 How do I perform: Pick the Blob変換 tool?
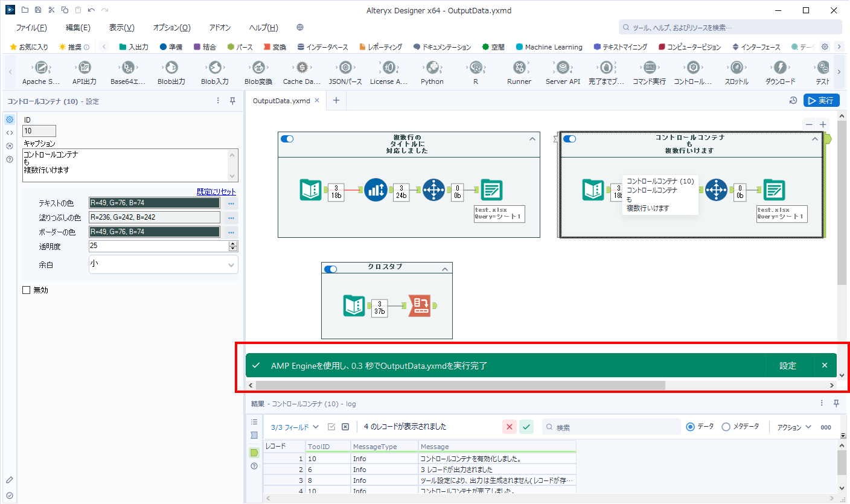pyautogui.click(x=258, y=68)
